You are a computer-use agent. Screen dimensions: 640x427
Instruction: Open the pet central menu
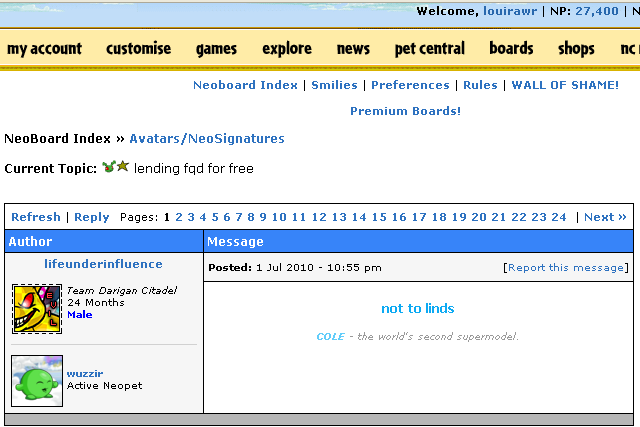[430, 49]
